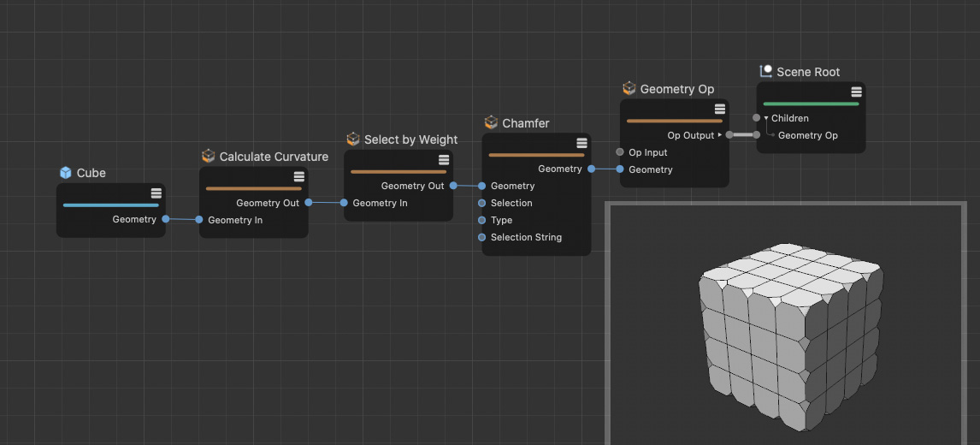Open the Geometry Op node's menu icon

click(x=720, y=109)
